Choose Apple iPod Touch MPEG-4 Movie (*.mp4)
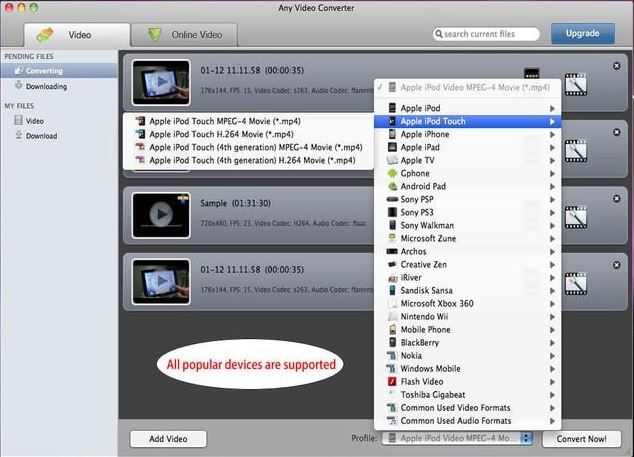The image size is (634, 457). tap(248, 121)
